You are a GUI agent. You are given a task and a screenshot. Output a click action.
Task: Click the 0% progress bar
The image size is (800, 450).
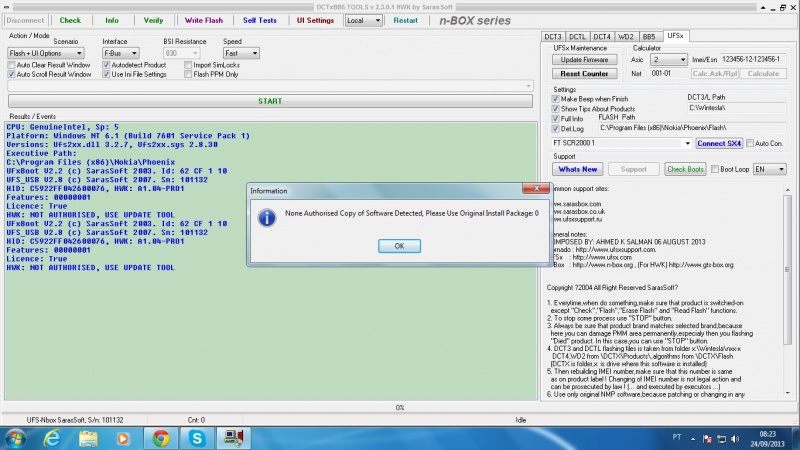399,408
